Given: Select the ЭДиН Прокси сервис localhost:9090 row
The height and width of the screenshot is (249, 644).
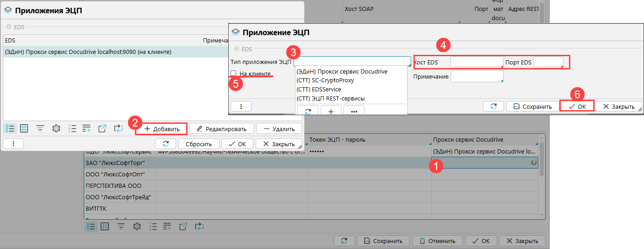Looking at the screenshot, I should tap(88, 52).
